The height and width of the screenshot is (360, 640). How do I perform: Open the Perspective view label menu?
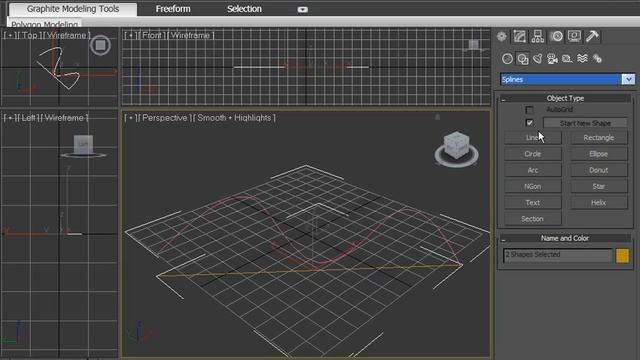tap(164, 118)
